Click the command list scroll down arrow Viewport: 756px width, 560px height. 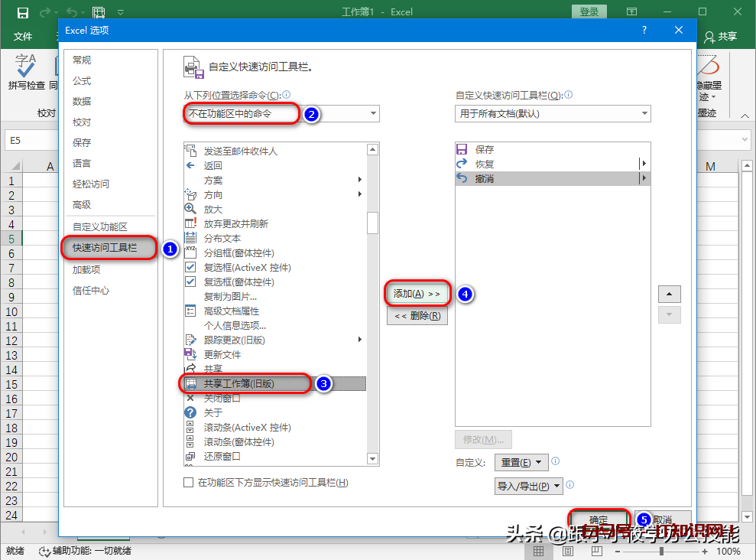click(372, 459)
